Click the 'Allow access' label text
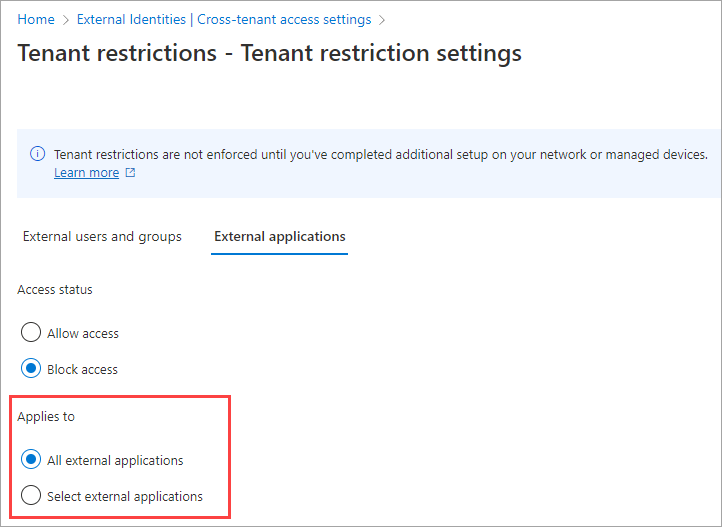 point(83,334)
